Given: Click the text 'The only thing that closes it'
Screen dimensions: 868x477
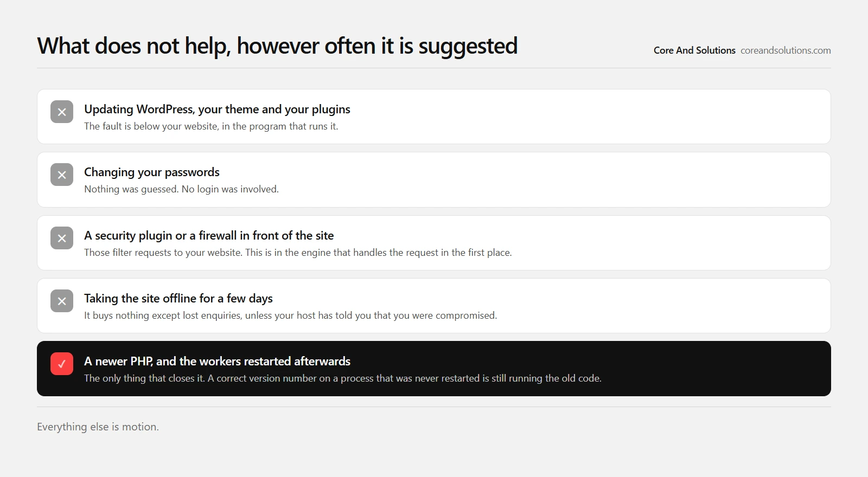Looking at the screenshot, I should coord(144,378).
